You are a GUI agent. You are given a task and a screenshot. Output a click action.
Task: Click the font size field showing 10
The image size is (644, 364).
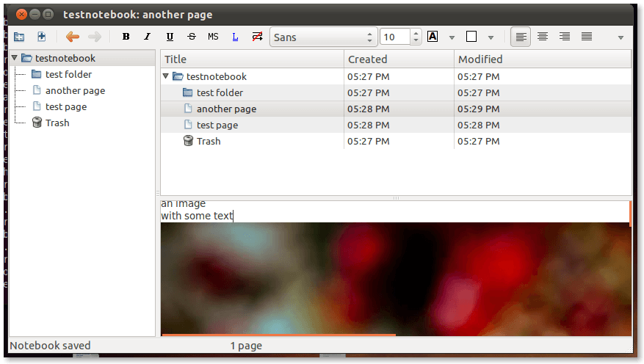[x=395, y=37]
